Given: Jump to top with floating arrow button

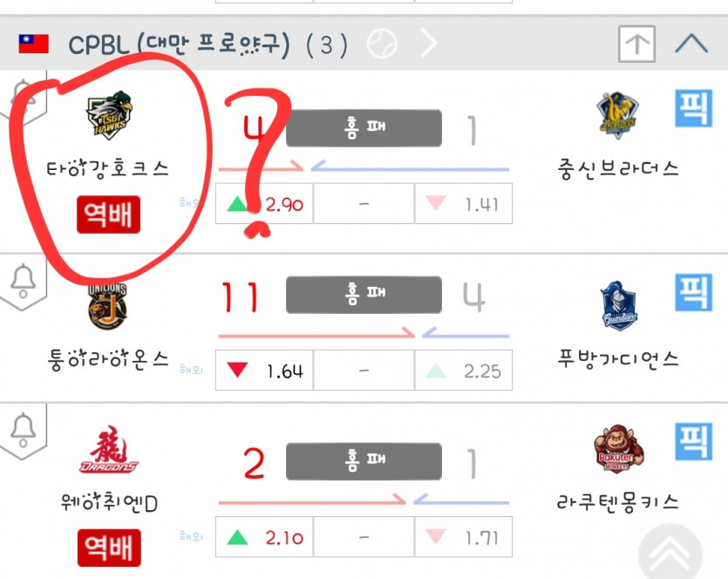Looking at the screenshot, I should tap(670, 553).
